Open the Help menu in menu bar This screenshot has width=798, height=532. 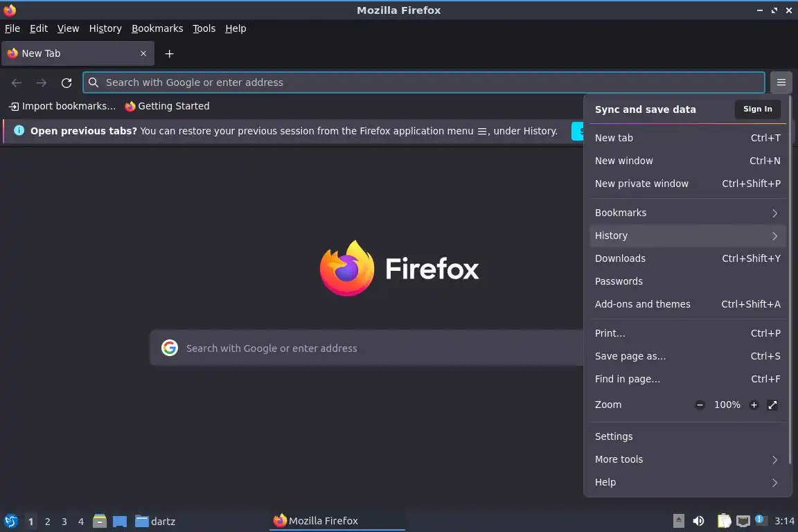click(x=236, y=28)
